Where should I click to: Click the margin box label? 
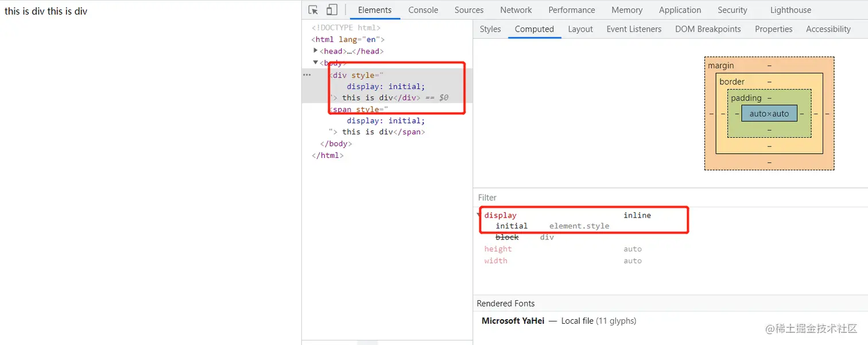(x=720, y=65)
